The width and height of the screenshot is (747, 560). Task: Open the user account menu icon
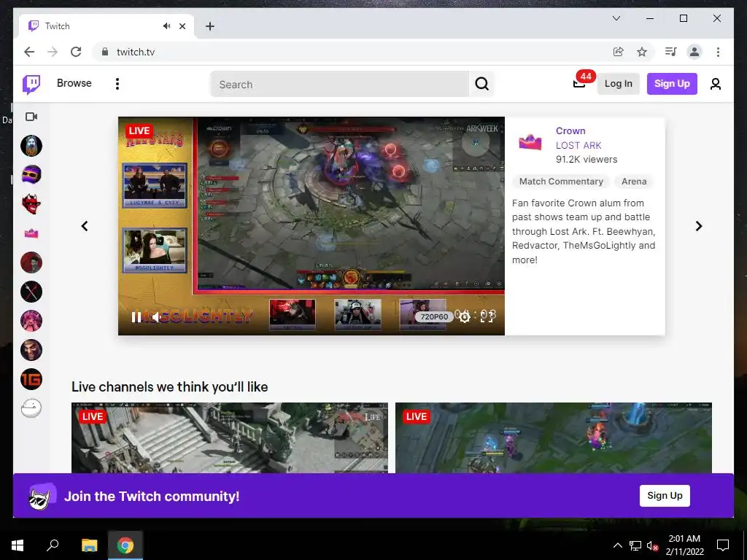tap(715, 85)
